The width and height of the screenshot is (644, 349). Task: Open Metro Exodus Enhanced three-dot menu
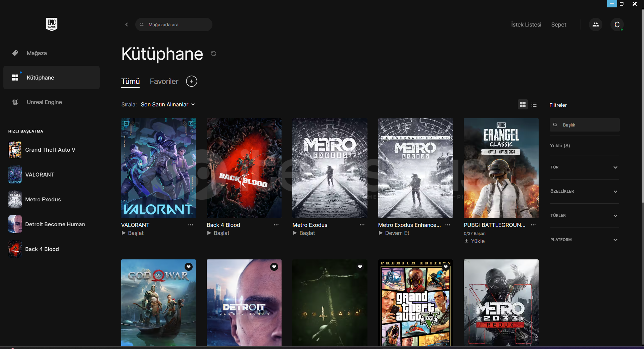(448, 225)
